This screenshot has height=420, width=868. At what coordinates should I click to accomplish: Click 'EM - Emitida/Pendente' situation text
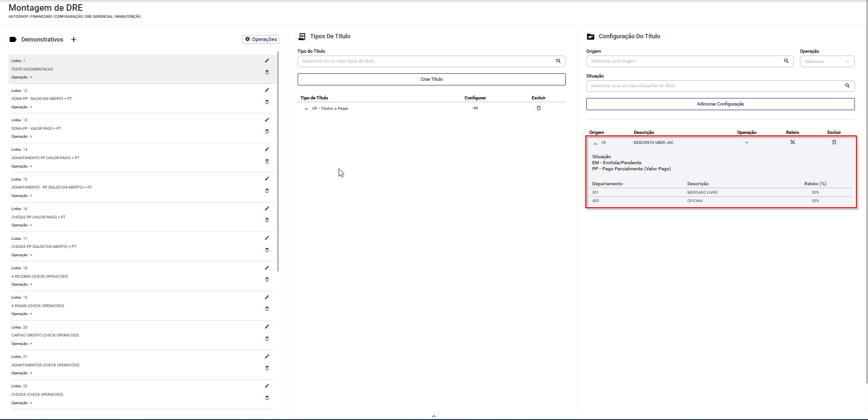click(x=617, y=163)
